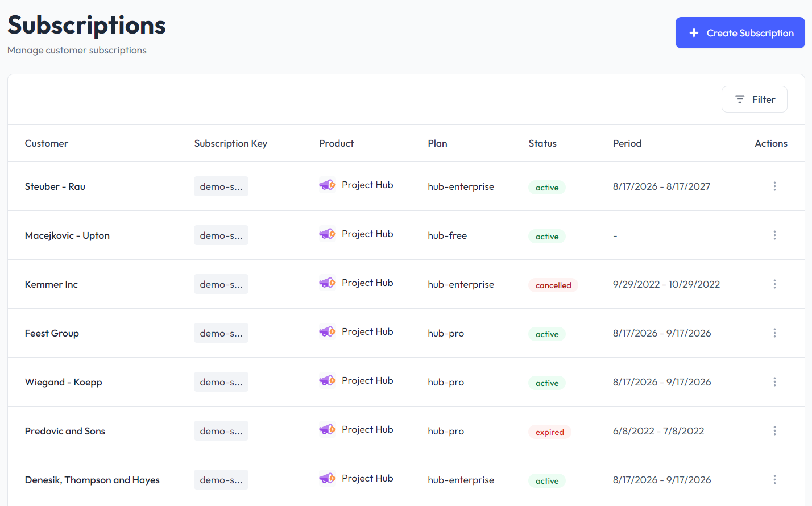The height and width of the screenshot is (506, 812).
Task: Open the Filter options
Action: point(755,99)
